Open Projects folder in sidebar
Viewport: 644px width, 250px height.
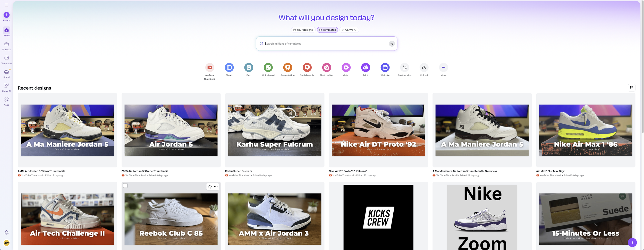6,46
